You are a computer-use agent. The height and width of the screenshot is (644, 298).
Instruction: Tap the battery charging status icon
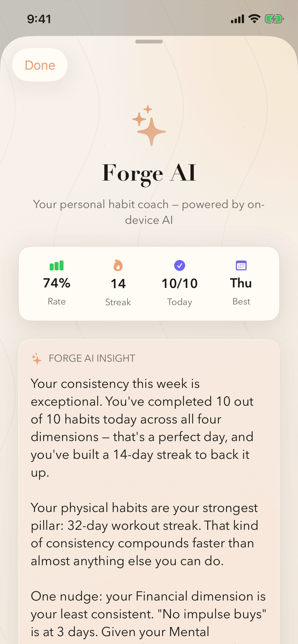tap(274, 19)
